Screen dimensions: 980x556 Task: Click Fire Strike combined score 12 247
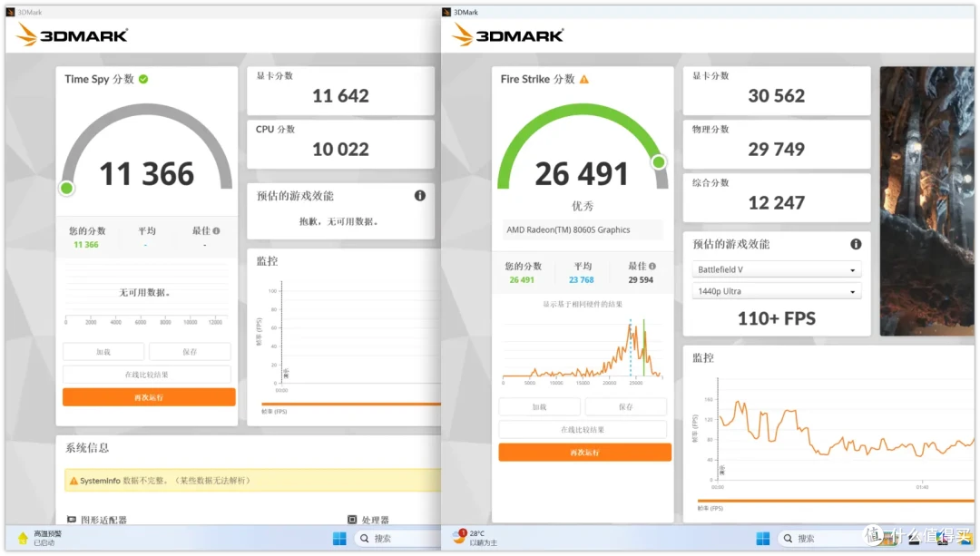tap(776, 203)
